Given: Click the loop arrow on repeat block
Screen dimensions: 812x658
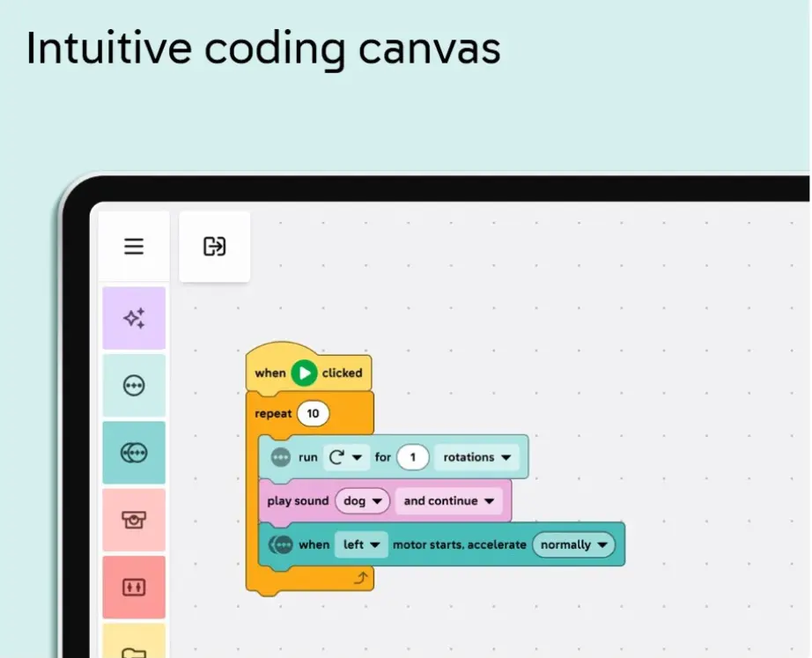Looking at the screenshot, I should 359,578.
